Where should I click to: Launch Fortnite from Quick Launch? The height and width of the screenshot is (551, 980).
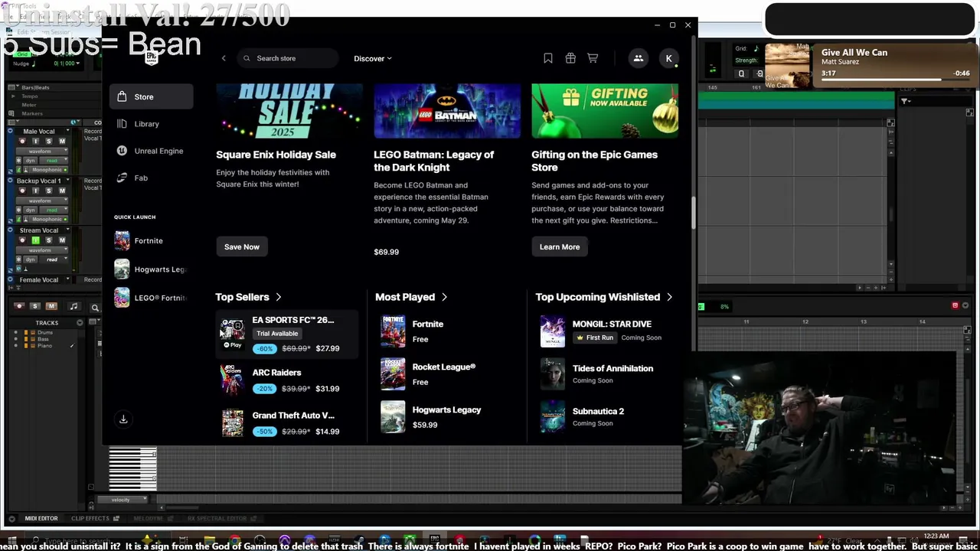pyautogui.click(x=150, y=240)
